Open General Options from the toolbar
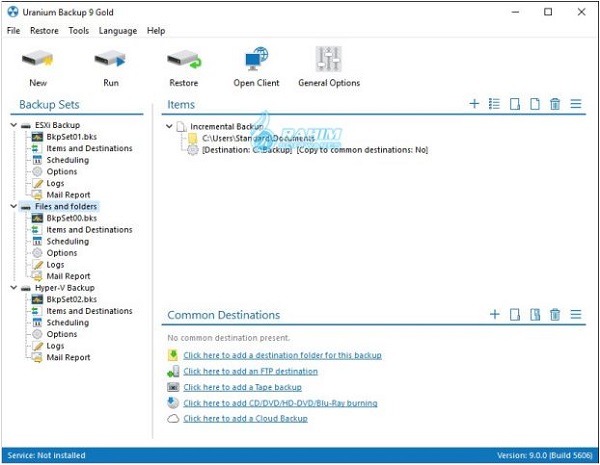600x465 pixels. [x=328, y=63]
